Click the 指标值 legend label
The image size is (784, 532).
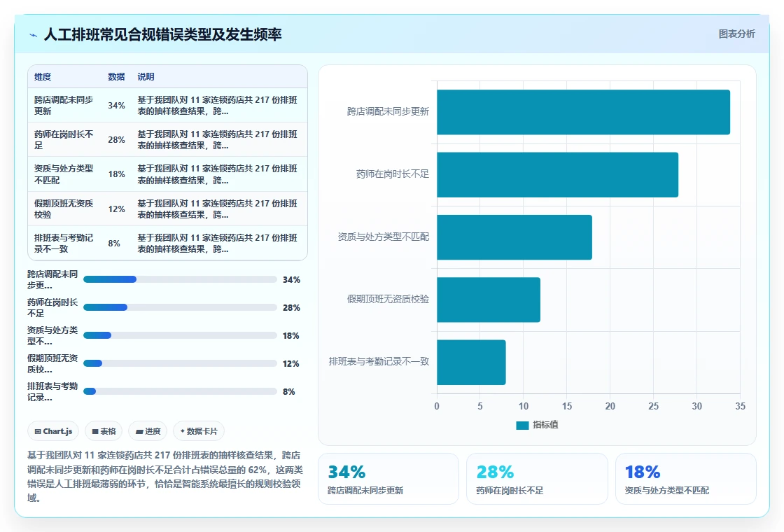click(545, 425)
